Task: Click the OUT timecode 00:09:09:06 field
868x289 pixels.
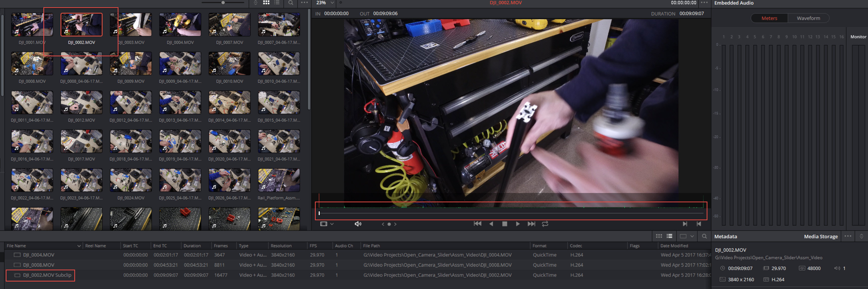Action: 385,13
